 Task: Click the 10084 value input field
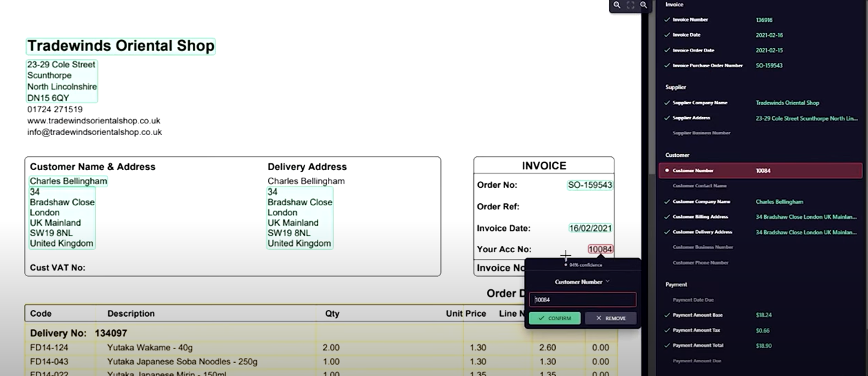582,300
